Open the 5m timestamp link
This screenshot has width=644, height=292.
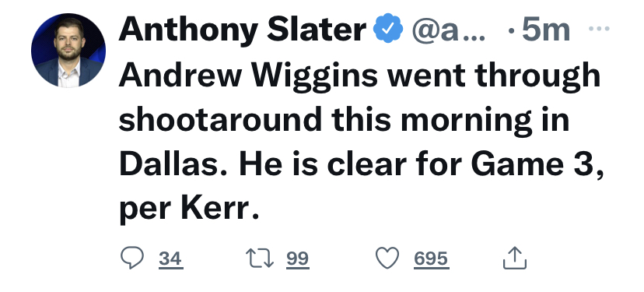546,30
